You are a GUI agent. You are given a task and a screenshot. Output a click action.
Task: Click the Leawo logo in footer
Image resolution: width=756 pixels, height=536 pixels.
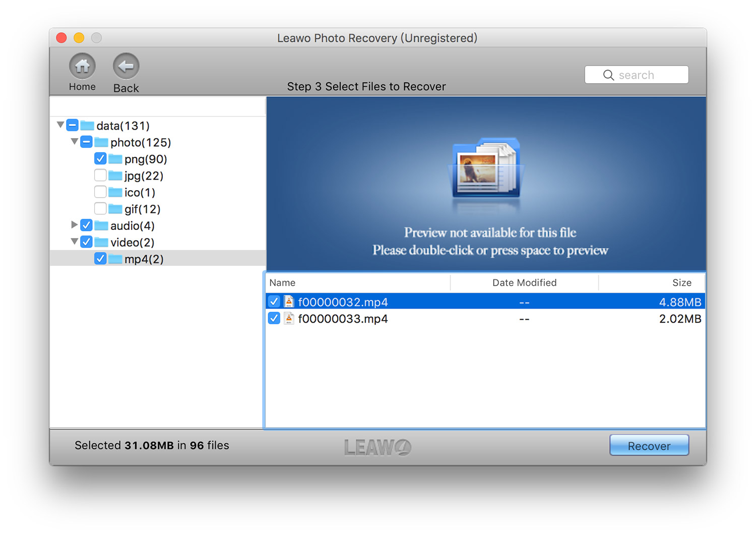[377, 447]
